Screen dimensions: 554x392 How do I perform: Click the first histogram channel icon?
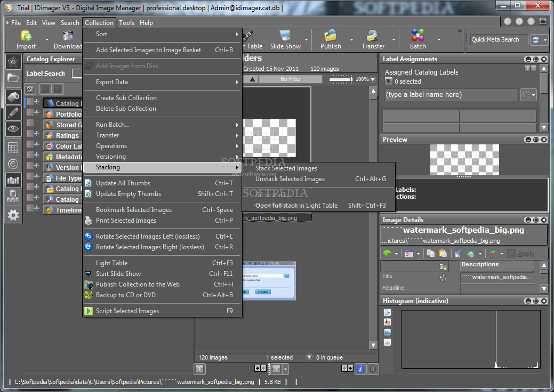(x=387, y=312)
